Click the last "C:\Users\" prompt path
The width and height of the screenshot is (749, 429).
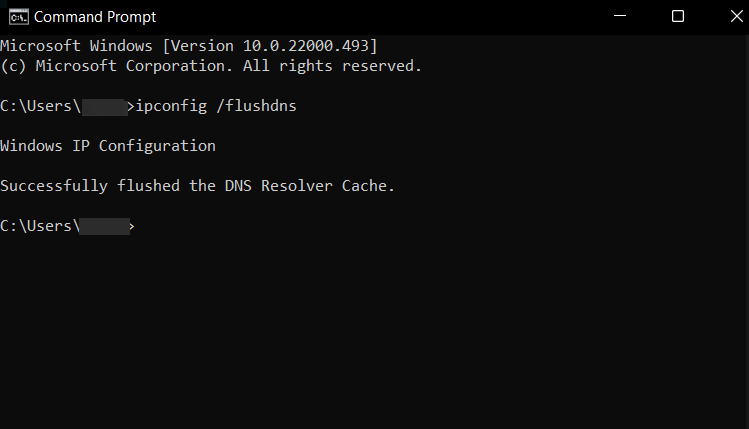39,226
